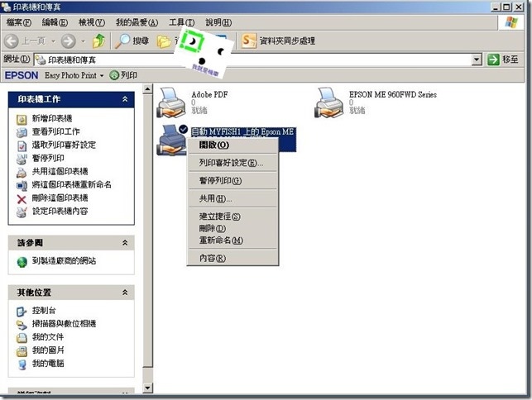Open 工具(T) menu
Viewport: 532px width, 400px height.
tap(182, 22)
